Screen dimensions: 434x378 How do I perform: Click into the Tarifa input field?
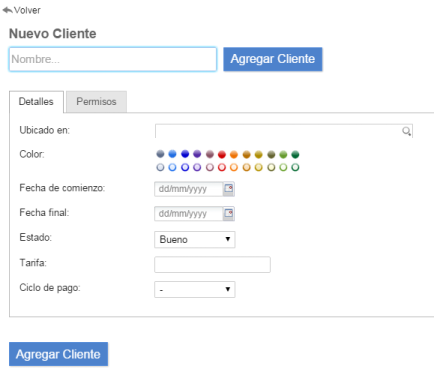(x=212, y=264)
